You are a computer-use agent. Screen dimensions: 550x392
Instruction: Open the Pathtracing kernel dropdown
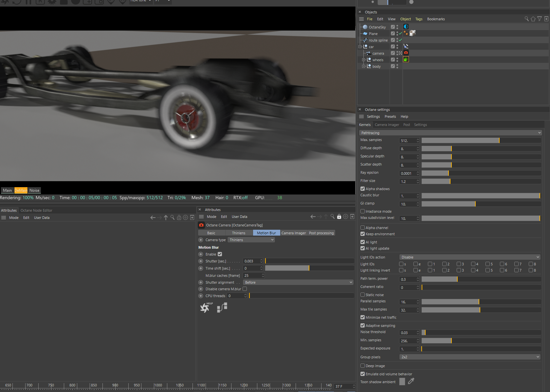point(450,133)
